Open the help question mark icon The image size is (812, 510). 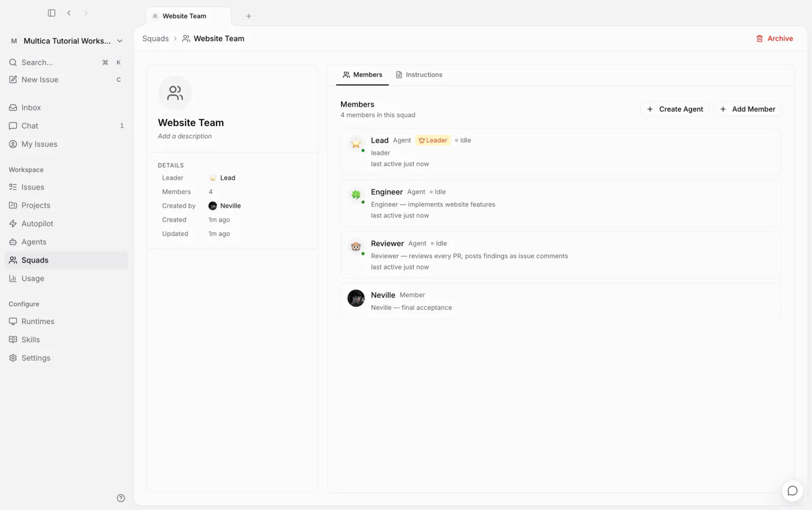point(121,498)
